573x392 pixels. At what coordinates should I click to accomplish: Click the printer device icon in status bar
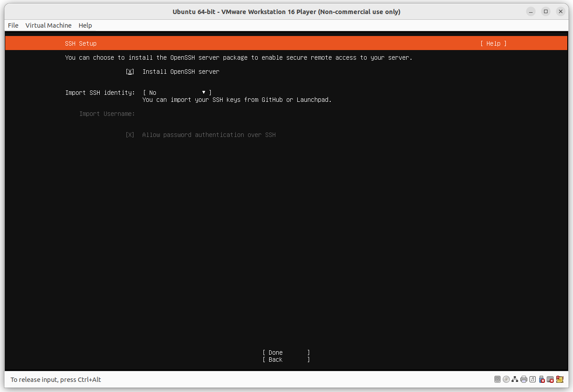click(523, 379)
